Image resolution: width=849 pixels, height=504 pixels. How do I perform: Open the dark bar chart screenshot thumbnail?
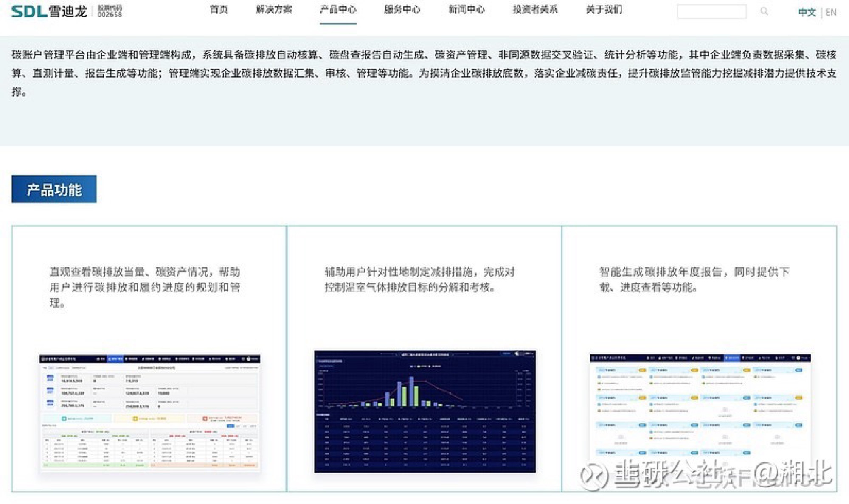pos(424,412)
